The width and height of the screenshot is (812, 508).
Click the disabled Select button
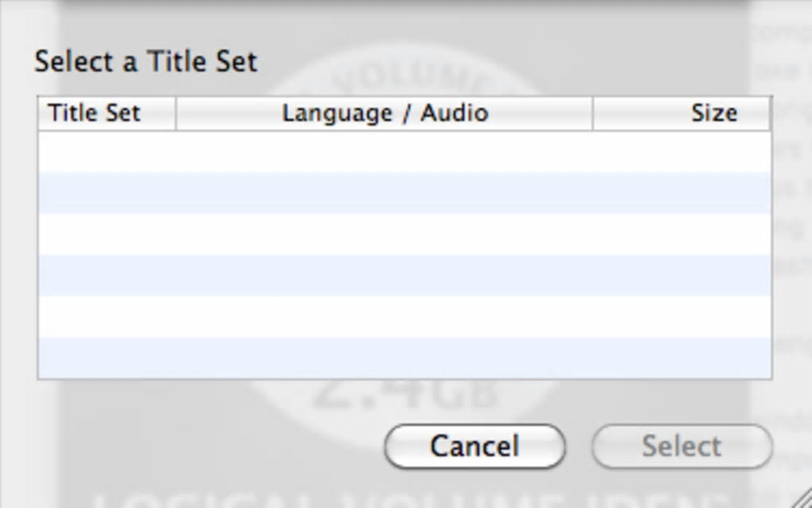tap(681, 446)
